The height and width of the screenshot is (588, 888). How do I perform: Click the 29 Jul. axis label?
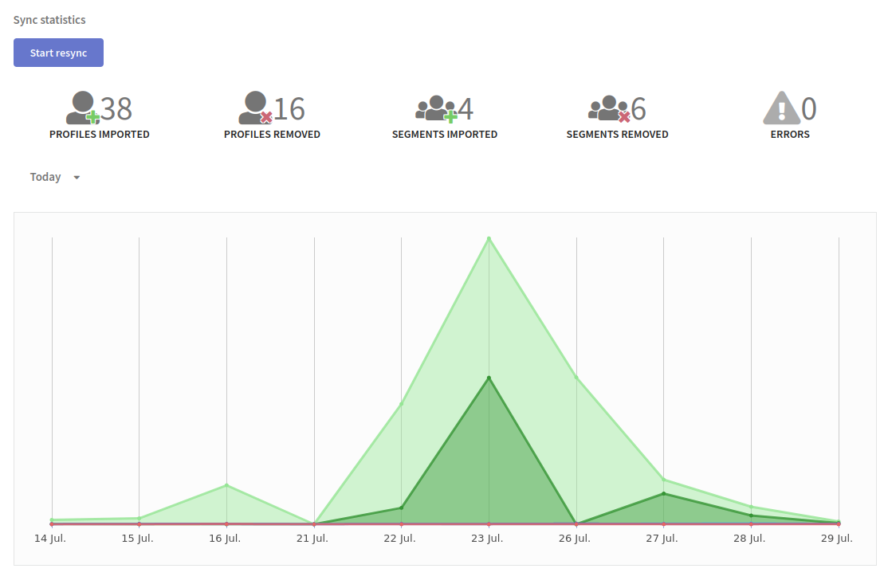(x=837, y=538)
